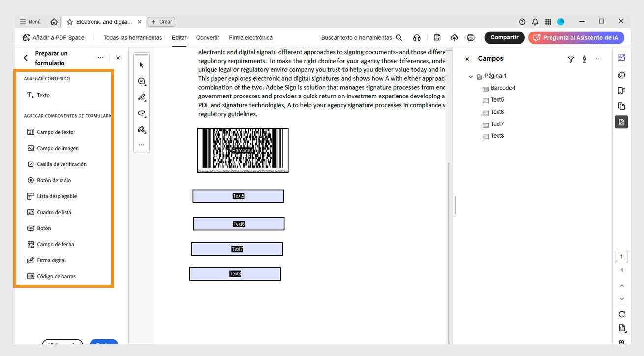The image size is (644, 356).
Task: Add a Campo de texto form field
Action: pyautogui.click(x=50, y=132)
